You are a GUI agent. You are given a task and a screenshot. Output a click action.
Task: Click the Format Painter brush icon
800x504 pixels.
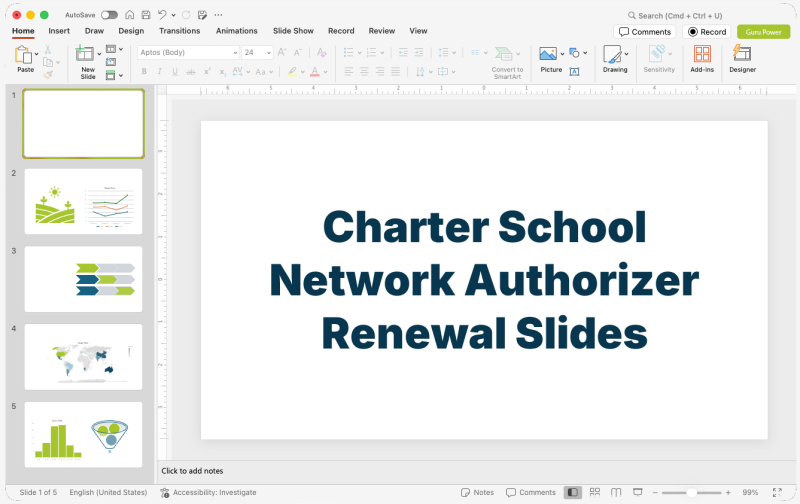point(48,74)
